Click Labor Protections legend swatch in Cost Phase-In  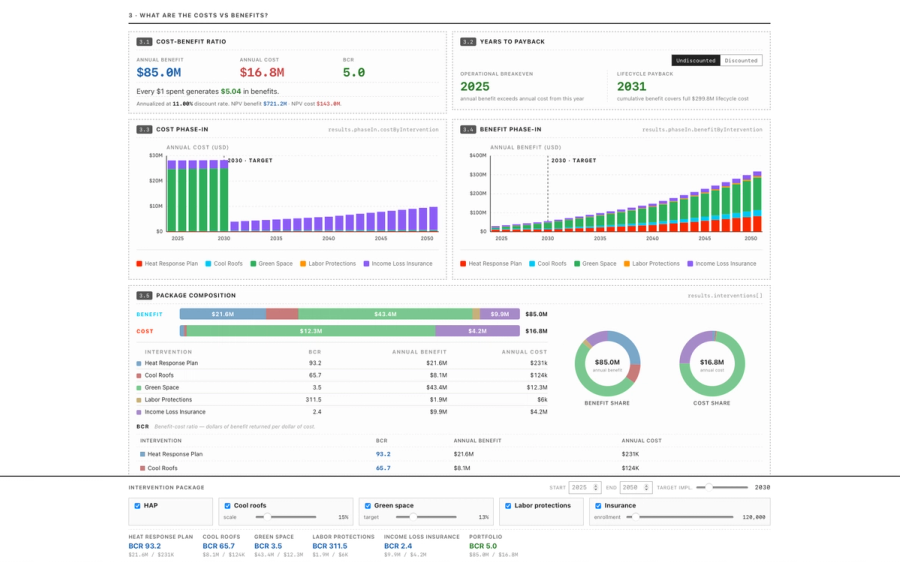(x=303, y=264)
